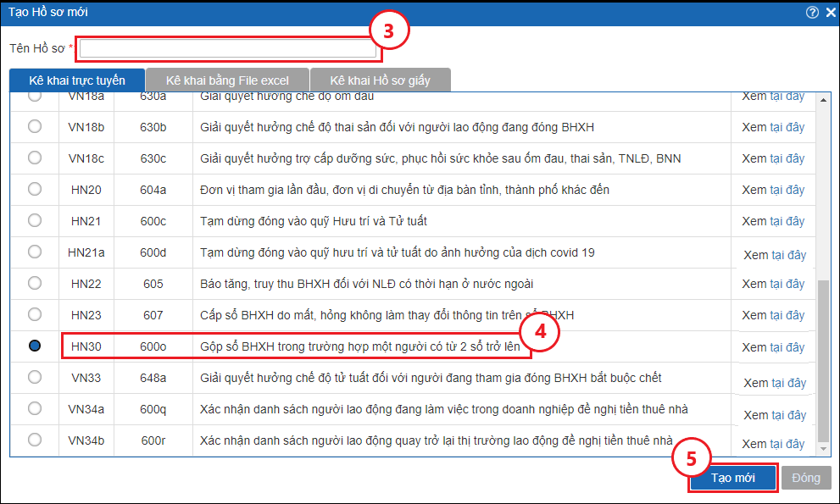The image size is (840, 504).
Task: Select the VN18b radio button
Action: click(x=35, y=126)
